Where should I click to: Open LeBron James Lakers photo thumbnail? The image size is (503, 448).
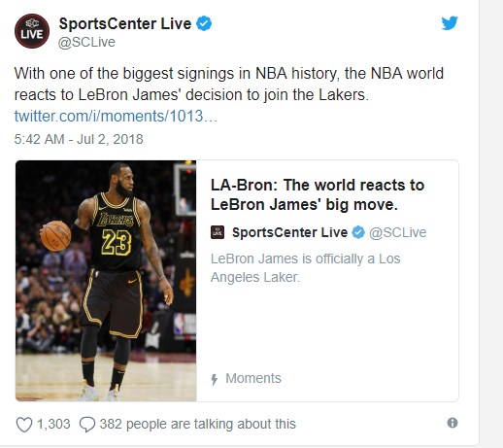click(106, 281)
